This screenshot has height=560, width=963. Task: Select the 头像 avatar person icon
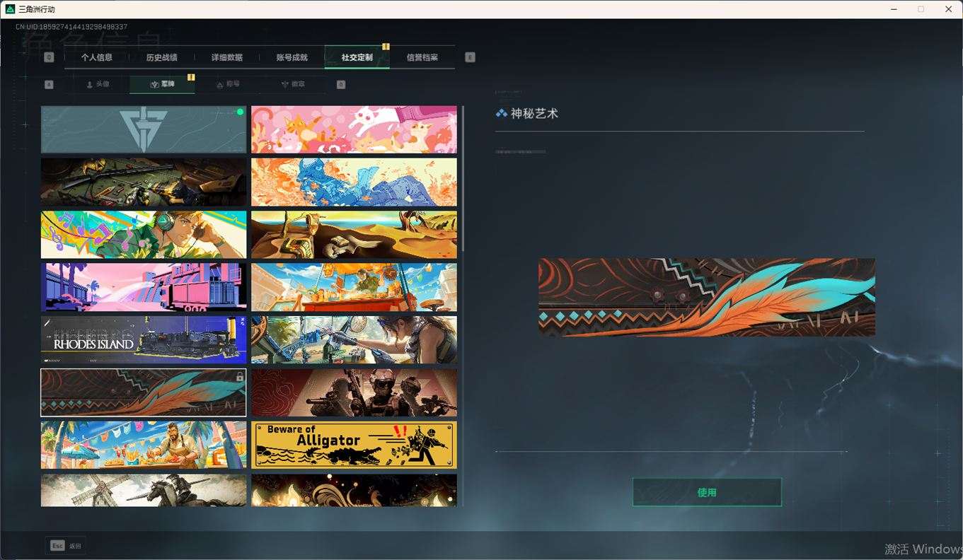(x=91, y=83)
